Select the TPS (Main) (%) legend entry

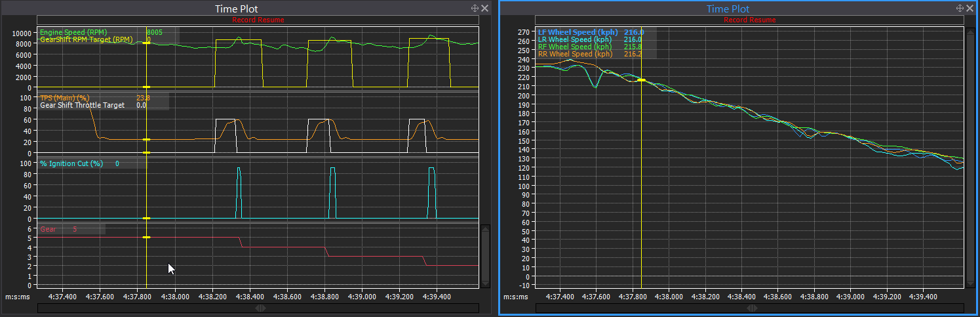[x=64, y=98]
